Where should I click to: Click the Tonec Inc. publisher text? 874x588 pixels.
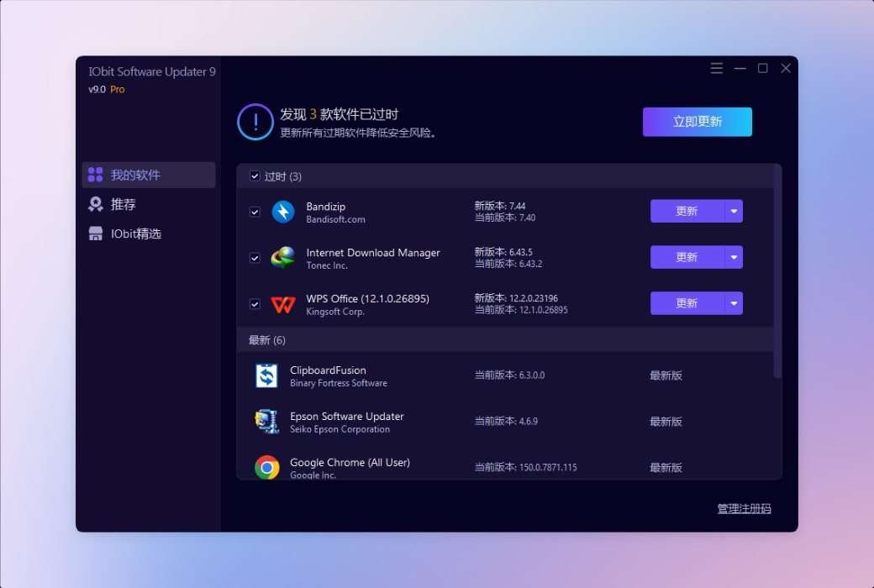click(x=327, y=265)
